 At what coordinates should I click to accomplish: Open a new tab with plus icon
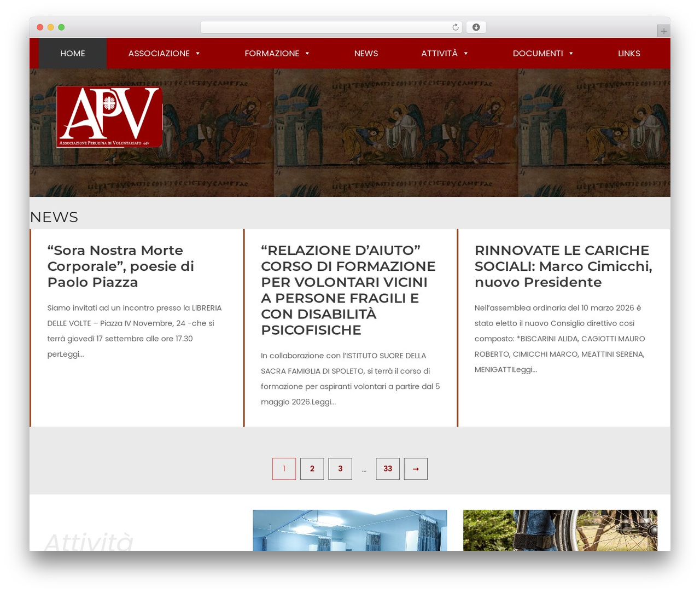tap(663, 31)
